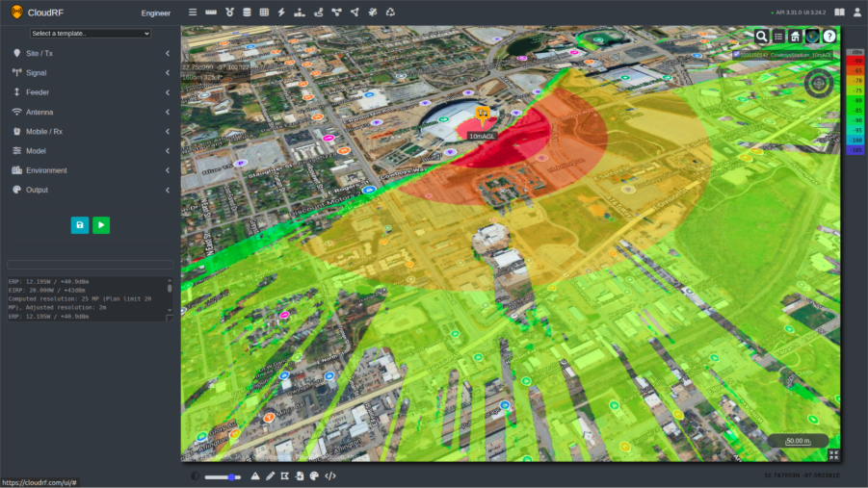Click the home button on map
Image resolution: width=868 pixels, height=488 pixels.
pos(795,37)
